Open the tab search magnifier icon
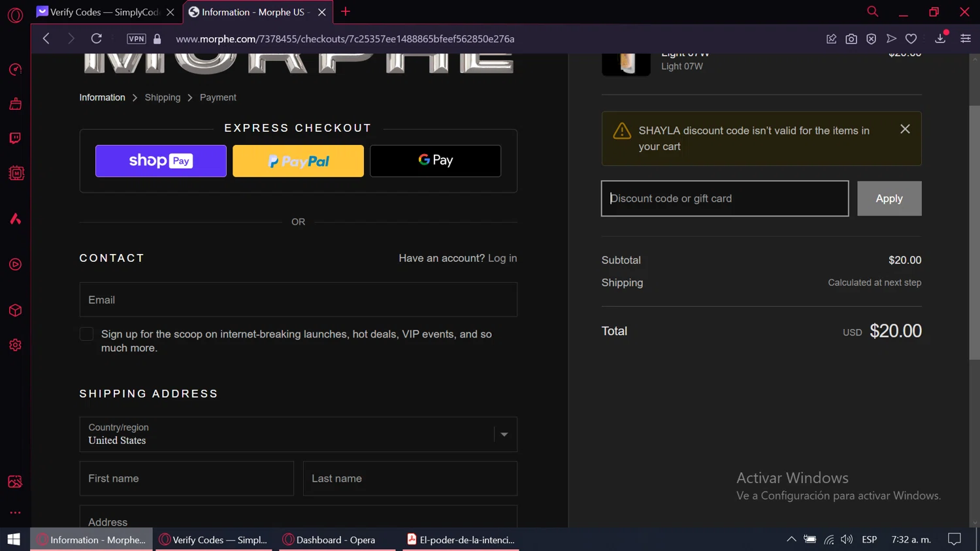This screenshot has height=551, width=980. click(x=872, y=12)
